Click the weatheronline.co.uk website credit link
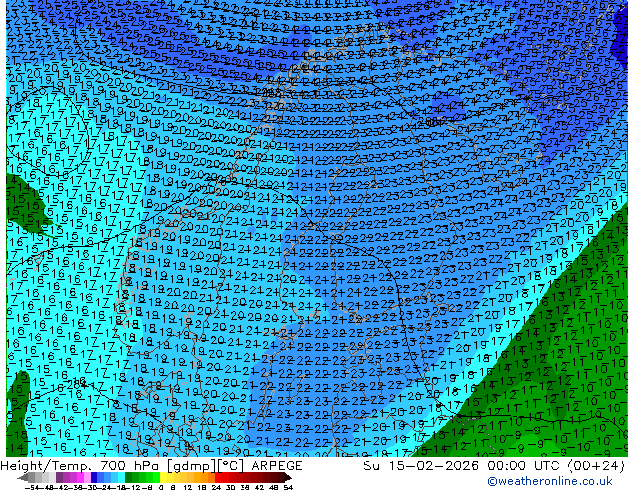The width and height of the screenshot is (634, 490). coord(550,481)
